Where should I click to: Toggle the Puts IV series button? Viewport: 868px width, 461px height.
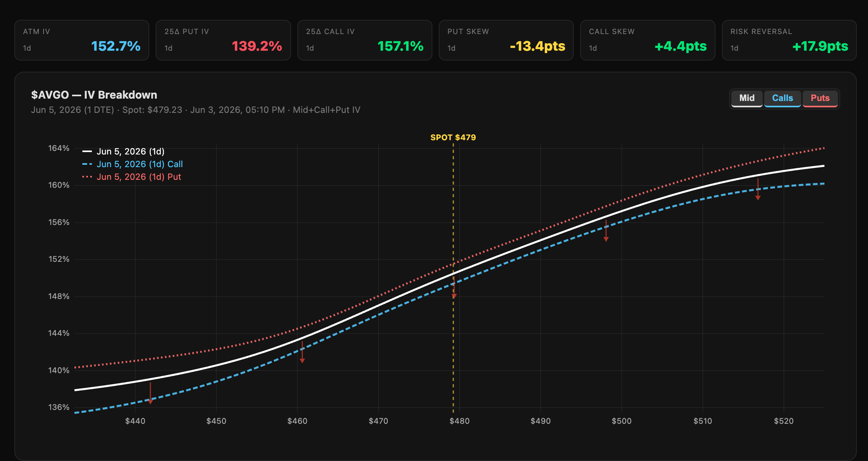pyautogui.click(x=820, y=98)
